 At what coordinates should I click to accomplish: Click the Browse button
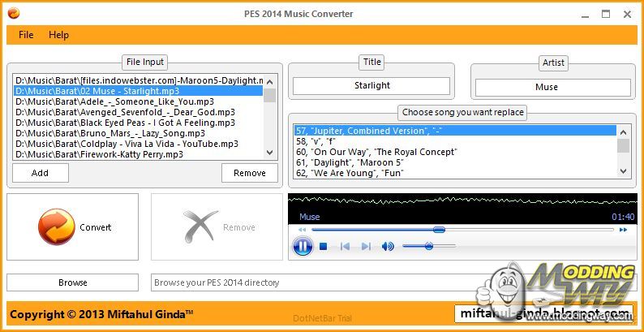pyautogui.click(x=72, y=282)
